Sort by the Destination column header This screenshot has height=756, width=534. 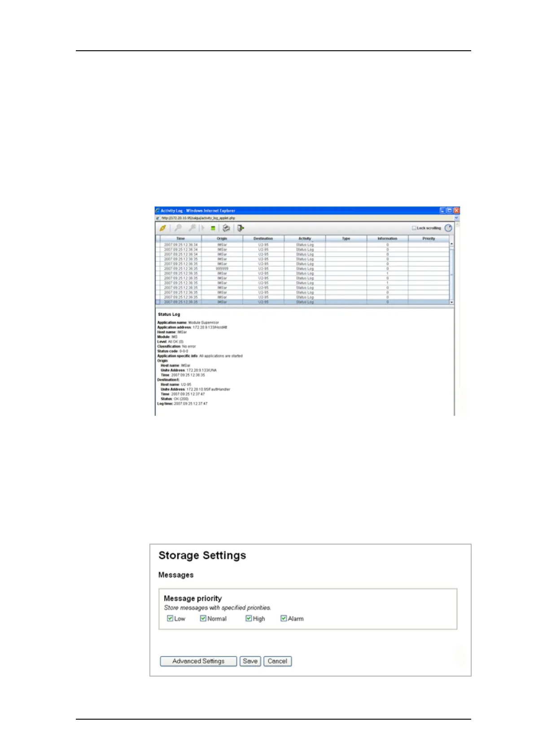[263, 238]
